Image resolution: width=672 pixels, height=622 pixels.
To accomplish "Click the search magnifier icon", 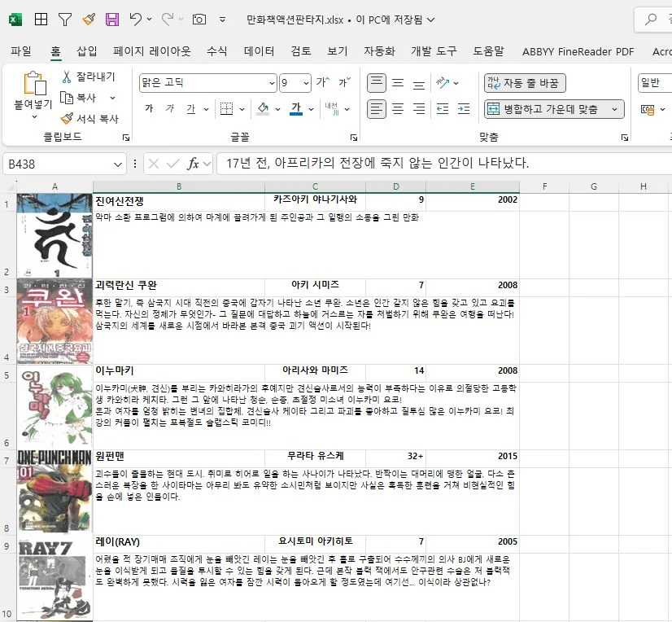I will (651, 20).
